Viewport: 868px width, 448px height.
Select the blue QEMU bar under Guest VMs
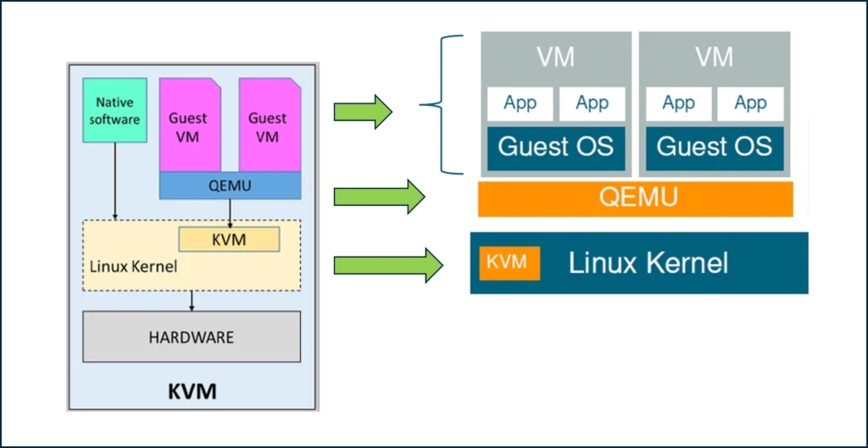click(x=230, y=185)
